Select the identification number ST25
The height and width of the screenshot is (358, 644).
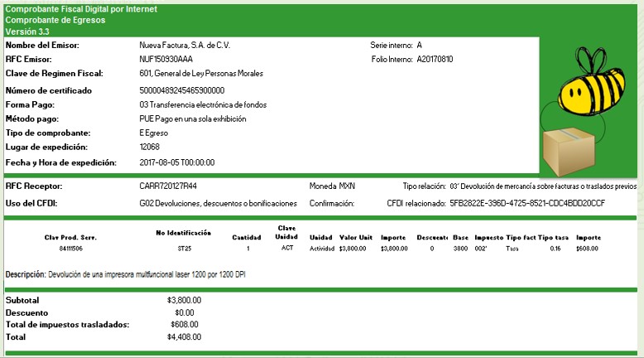(x=184, y=248)
